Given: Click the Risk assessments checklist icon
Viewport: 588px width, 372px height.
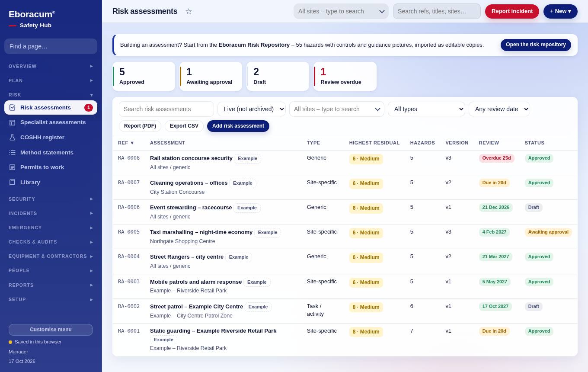Looking at the screenshot, I should 12,107.
